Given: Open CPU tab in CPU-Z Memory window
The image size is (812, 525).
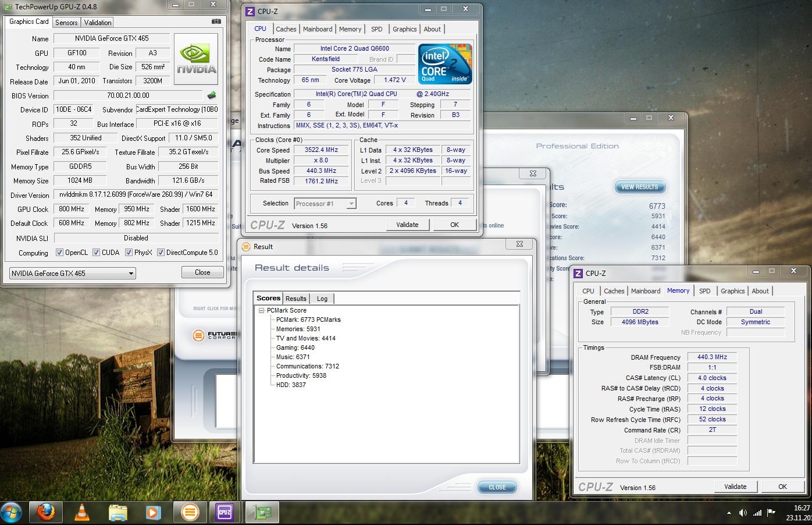Looking at the screenshot, I should pos(588,291).
